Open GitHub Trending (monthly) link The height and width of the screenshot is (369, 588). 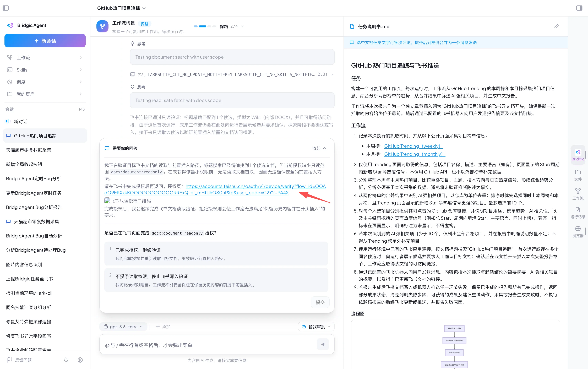tap(415, 154)
